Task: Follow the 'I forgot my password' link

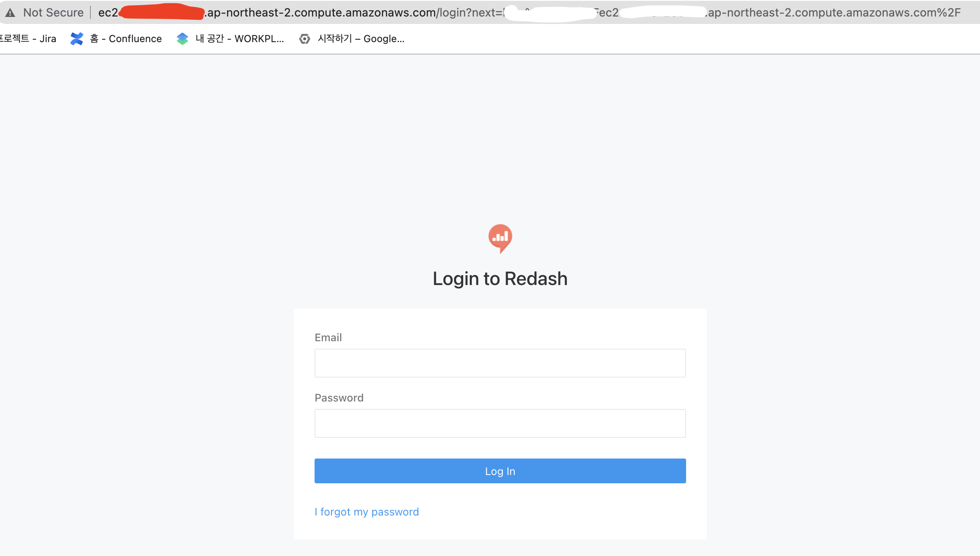Action: (x=367, y=512)
